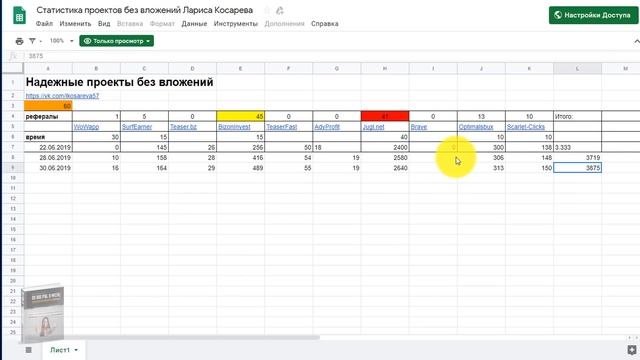Open the Данные menu
Image resolution: width=640 pixels, height=360 pixels.
coord(194,24)
